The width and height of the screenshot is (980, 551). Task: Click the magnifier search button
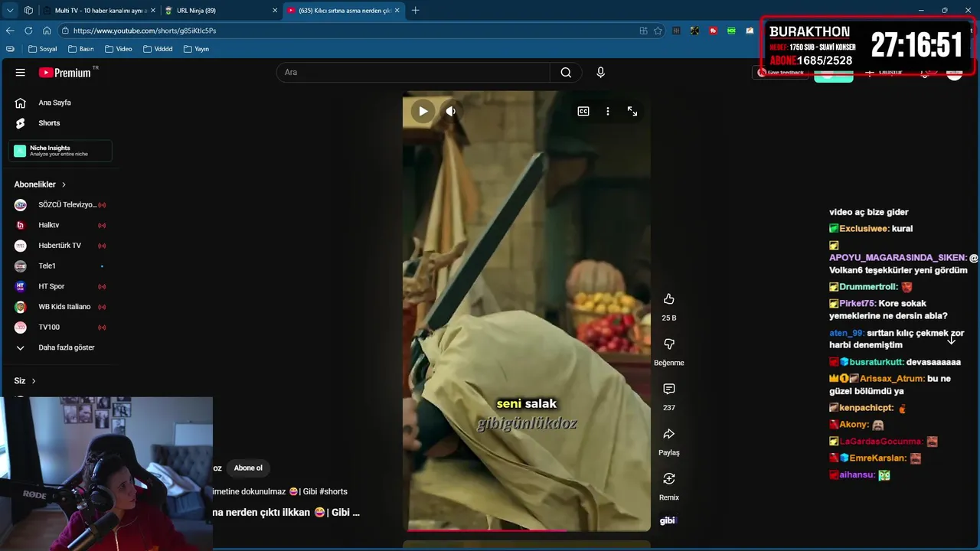(566, 73)
